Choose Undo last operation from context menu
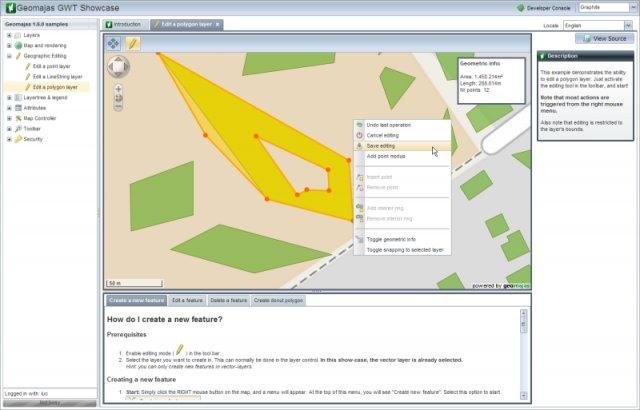Image resolution: width=640 pixels, height=410 pixels. click(402, 125)
